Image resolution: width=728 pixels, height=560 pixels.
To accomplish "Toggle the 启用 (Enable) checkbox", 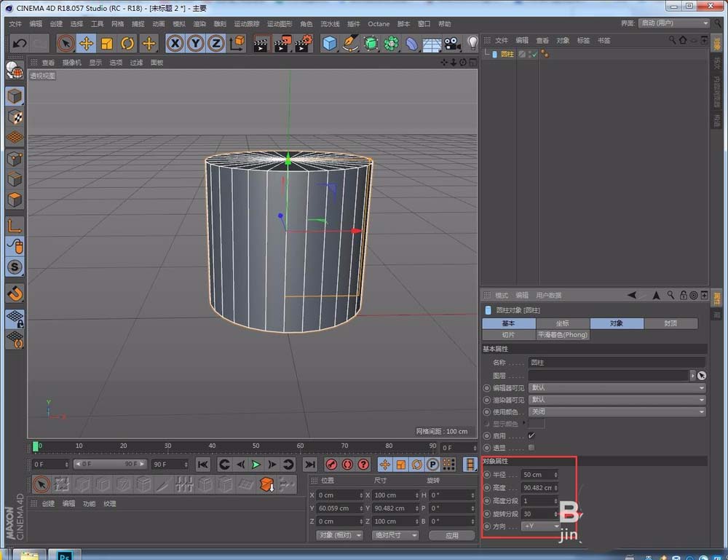I will click(531, 435).
